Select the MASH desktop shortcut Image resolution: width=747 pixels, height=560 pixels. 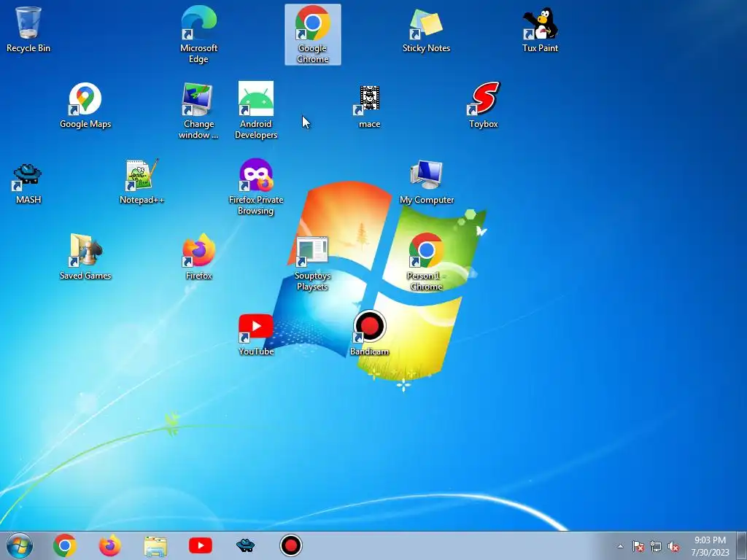pyautogui.click(x=28, y=183)
